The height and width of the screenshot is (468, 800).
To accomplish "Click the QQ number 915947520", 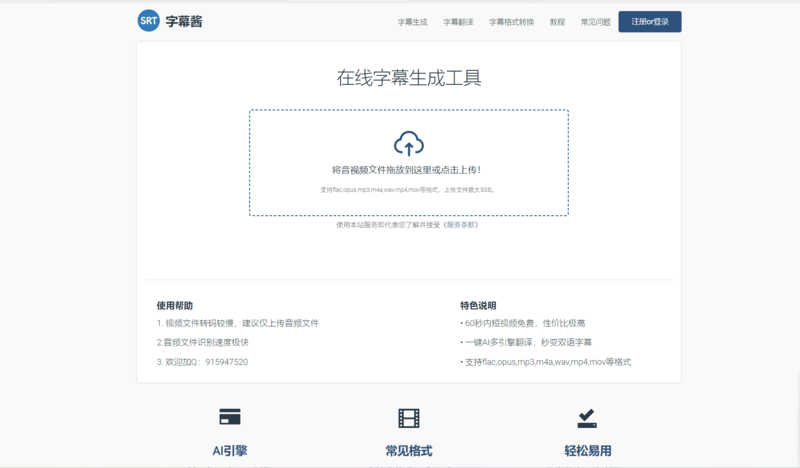I will tap(227, 362).
